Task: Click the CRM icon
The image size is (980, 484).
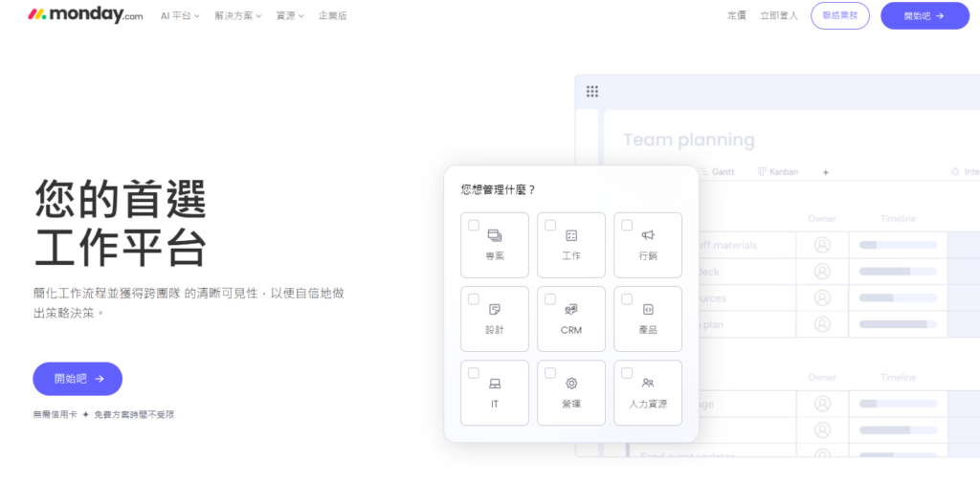Action: pos(571,309)
